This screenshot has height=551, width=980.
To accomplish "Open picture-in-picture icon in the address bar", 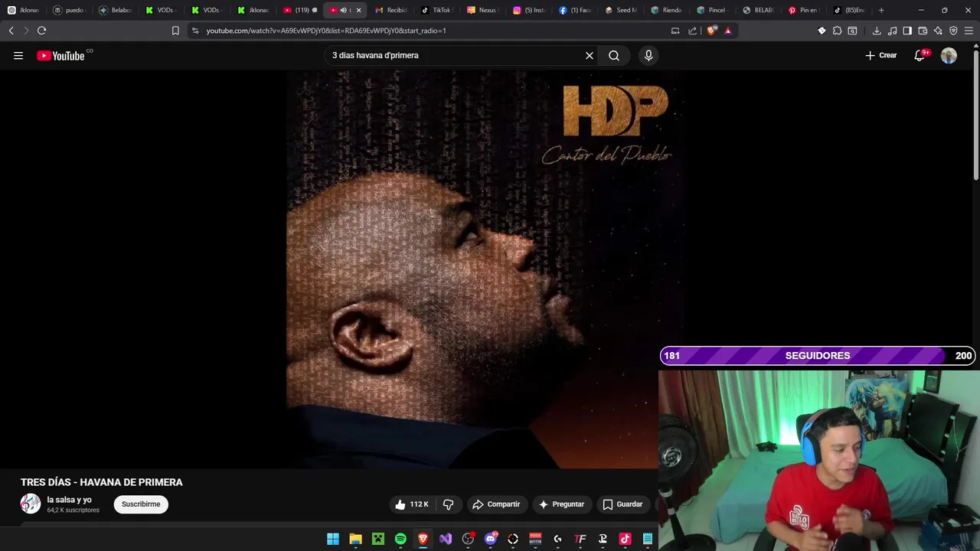I will 675,31.
